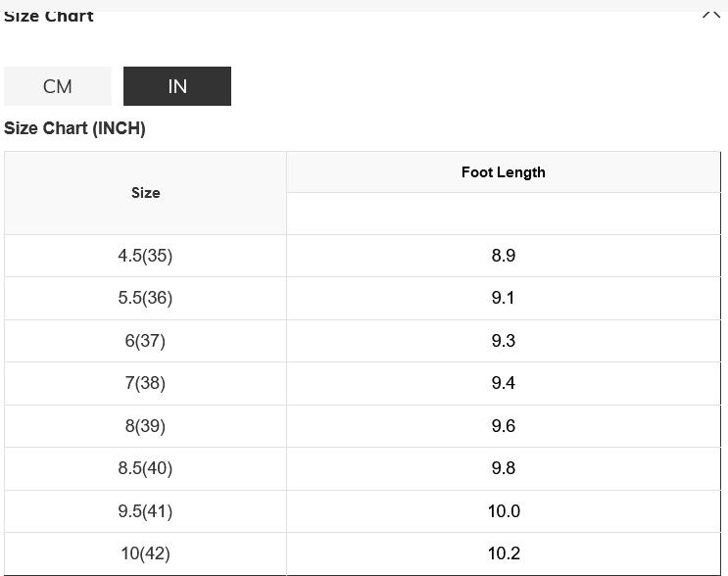Image resolution: width=728 pixels, height=576 pixels.
Task: Click the 9.5(41) size entry
Action: tap(145, 511)
